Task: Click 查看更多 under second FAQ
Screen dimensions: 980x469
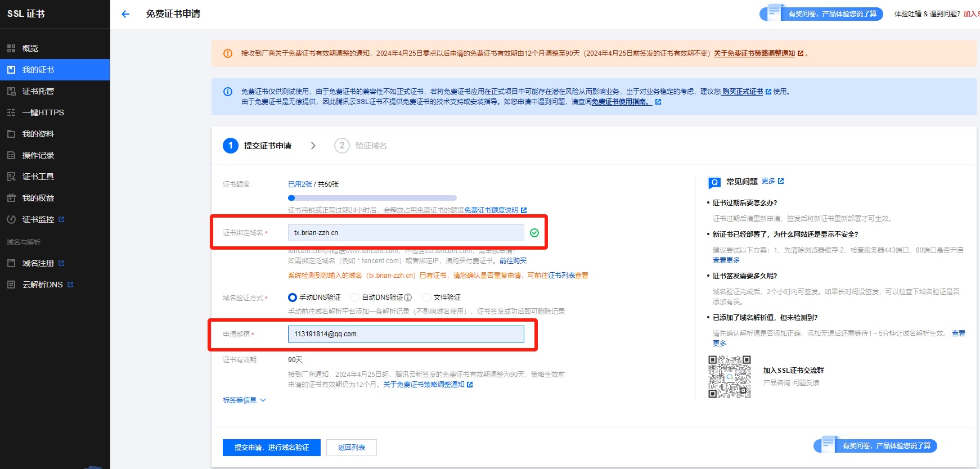Action: pos(726,260)
